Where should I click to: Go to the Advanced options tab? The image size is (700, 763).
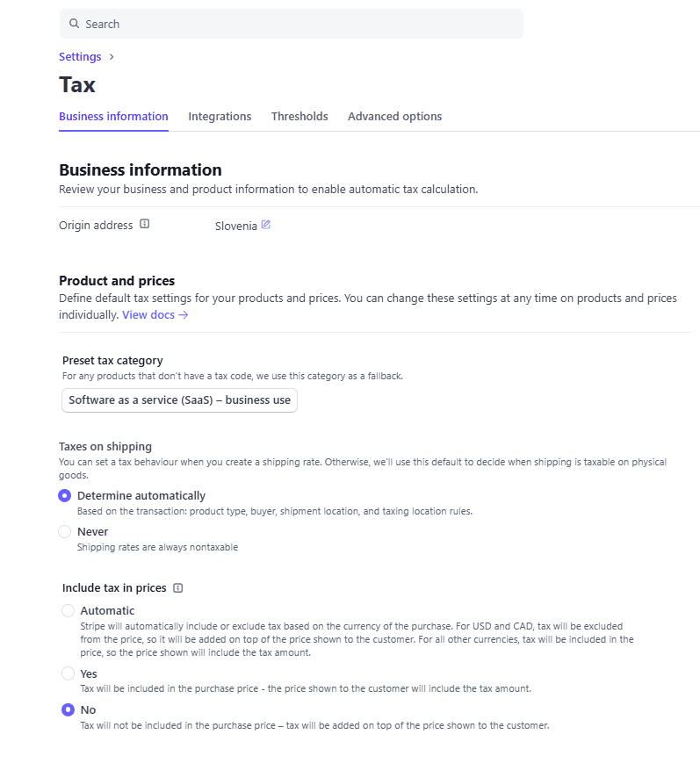(x=394, y=116)
